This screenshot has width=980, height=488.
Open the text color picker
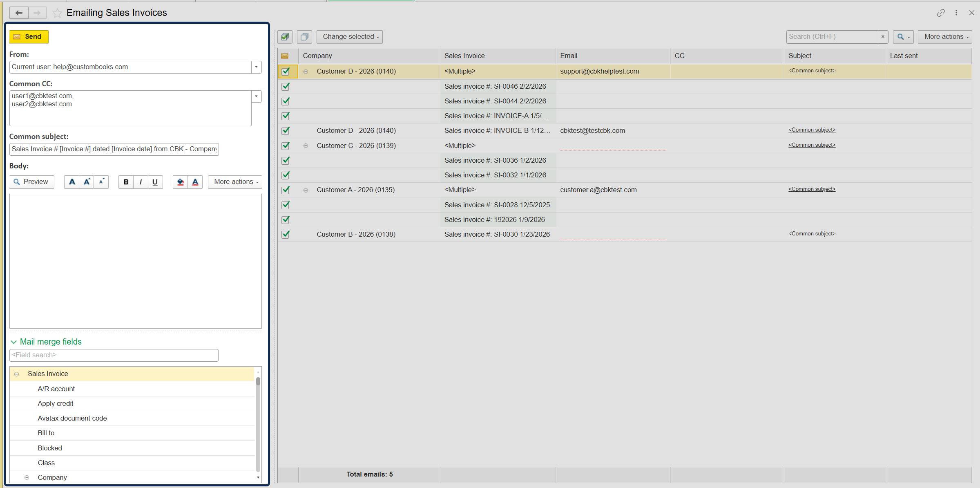coord(195,182)
